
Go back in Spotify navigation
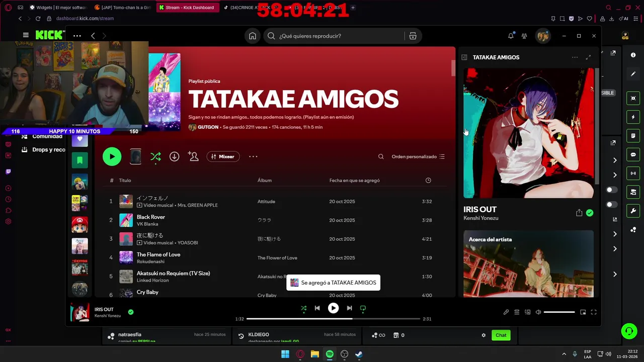click(x=93, y=36)
